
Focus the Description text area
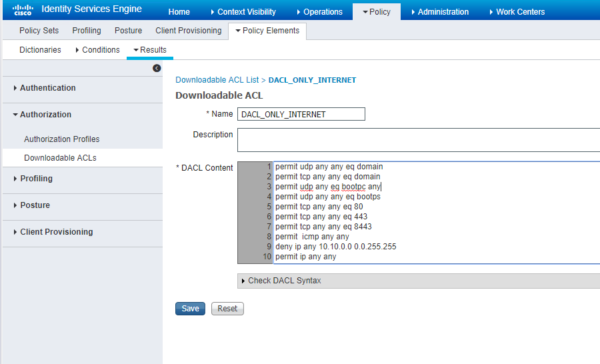pos(419,140)
